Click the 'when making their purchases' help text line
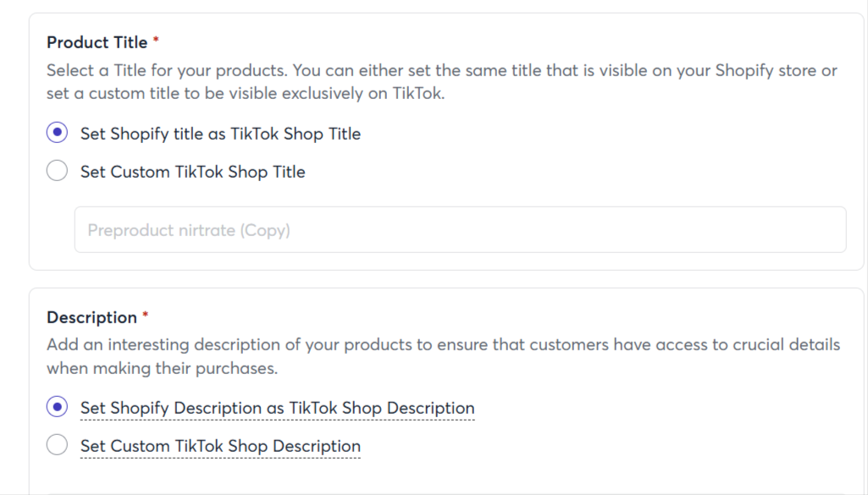Screen dimensions: 868x495 [163, 368]
